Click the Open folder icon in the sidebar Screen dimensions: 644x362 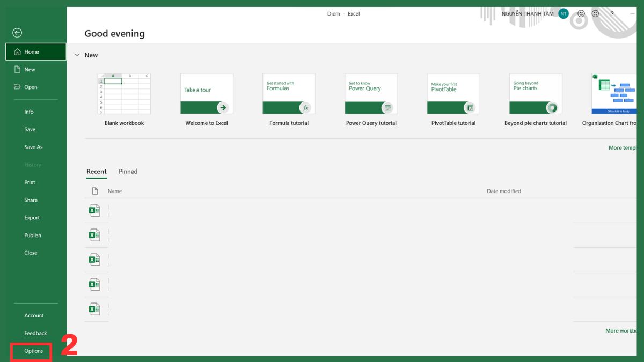(x=18, y=87)
